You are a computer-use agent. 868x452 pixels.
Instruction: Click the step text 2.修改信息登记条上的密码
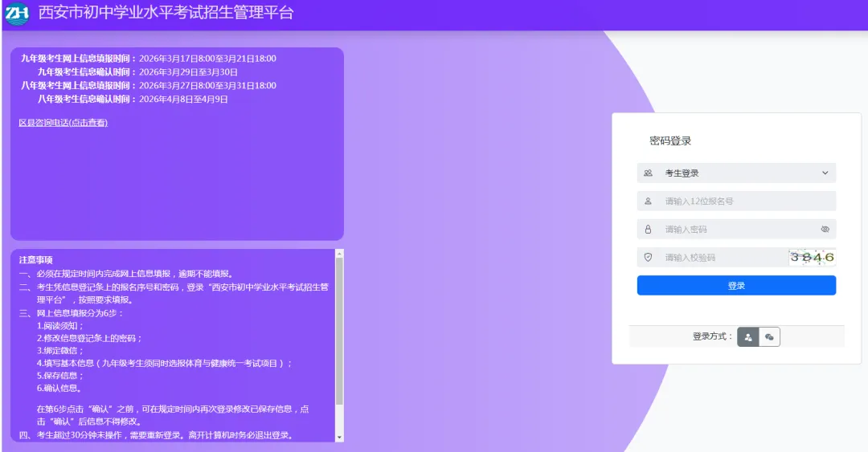(89, 338)
